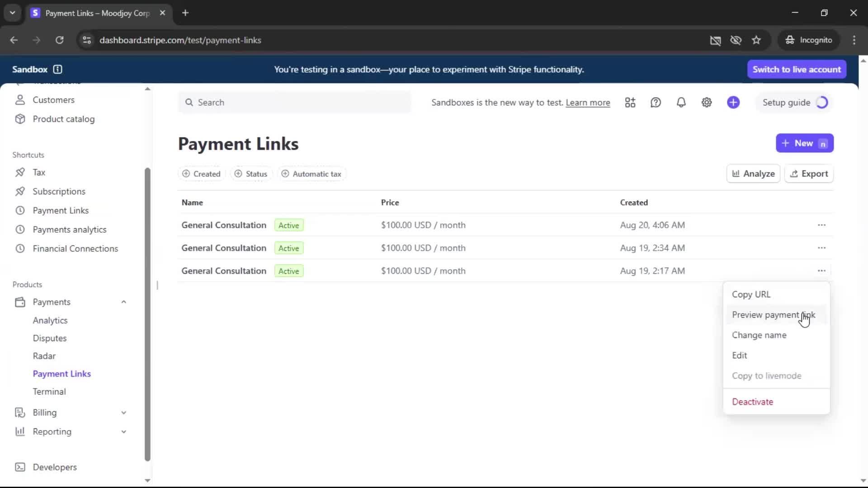This screenshot has height=488, width=868.
Task: Choose Copy URL from the menu
Action: (776, 294)
